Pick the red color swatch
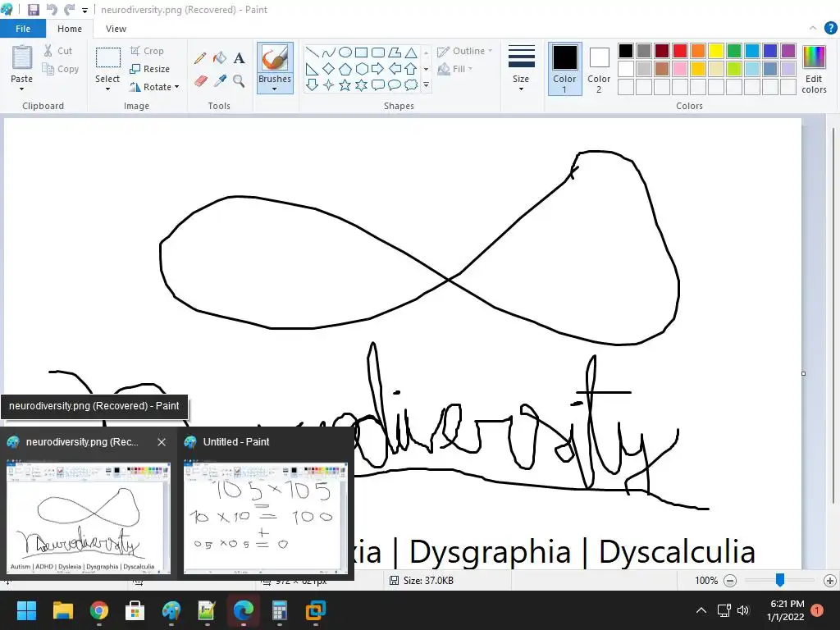 tap(680, 51)
